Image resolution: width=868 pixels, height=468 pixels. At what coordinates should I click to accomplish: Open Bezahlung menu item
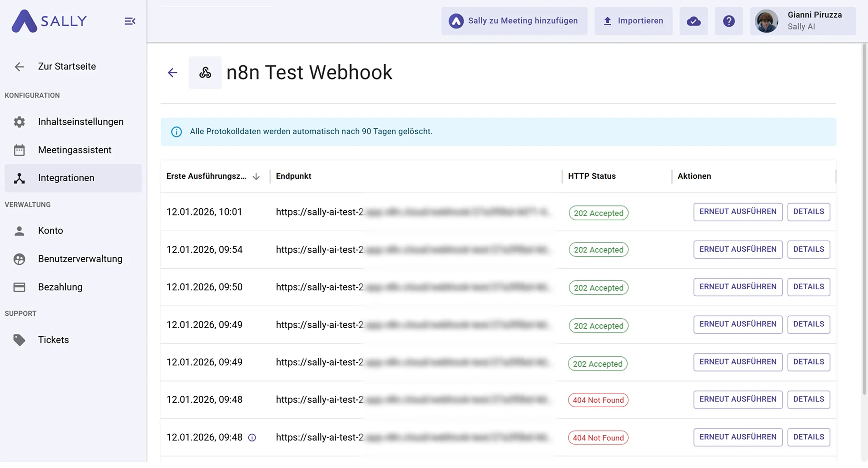[73, 287]
